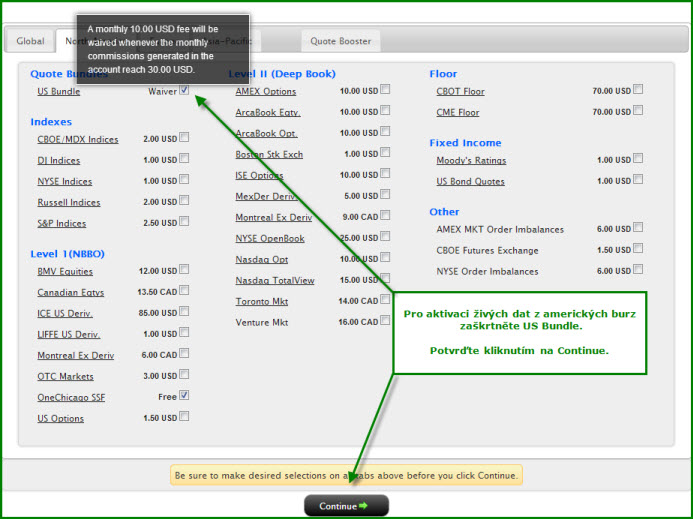Viewport: 693px width, 519px height.
Task: Open the Canadian Eqtys link
Action: [71, 293]
